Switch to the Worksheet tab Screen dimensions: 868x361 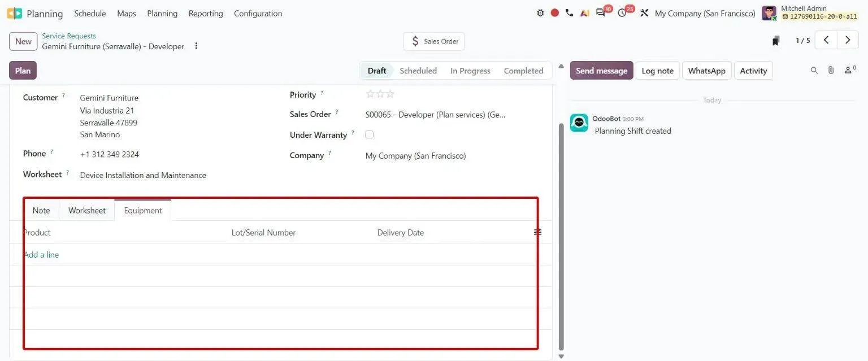(x=87, y=210)
